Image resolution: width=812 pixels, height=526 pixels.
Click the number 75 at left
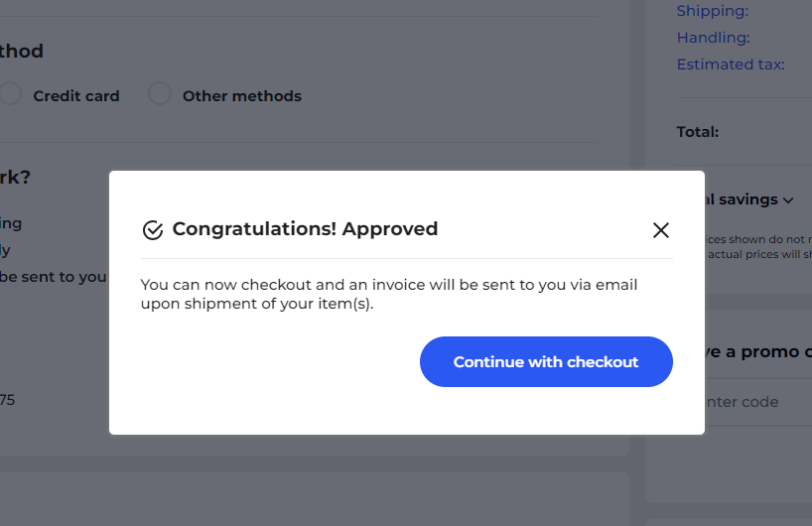tap(7, 400)
